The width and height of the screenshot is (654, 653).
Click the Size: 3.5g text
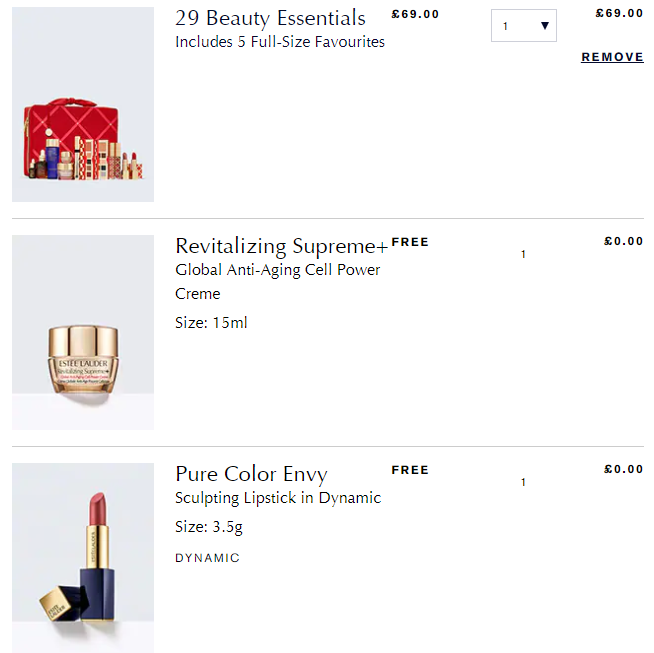click(x=209, y=527)
